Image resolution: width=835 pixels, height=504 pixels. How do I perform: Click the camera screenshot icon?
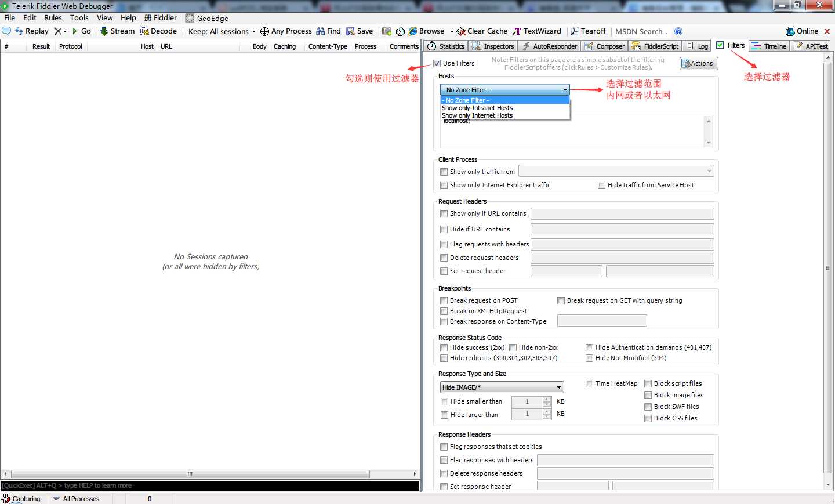387,31
